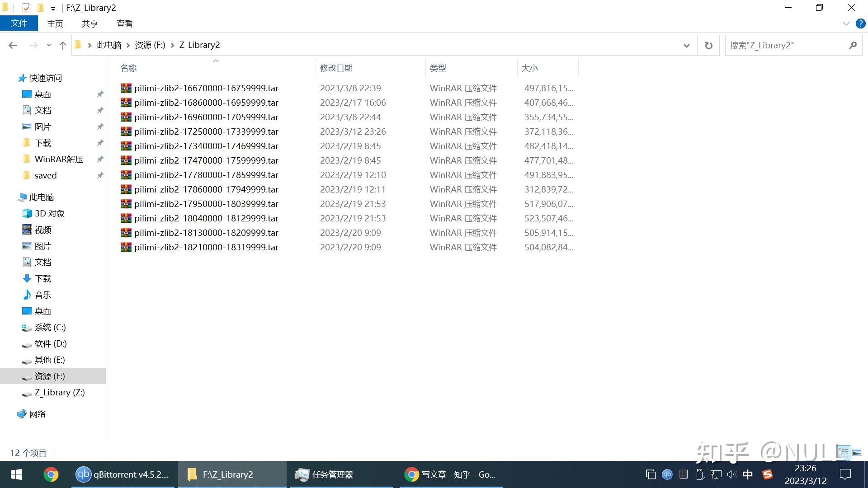
Task: Open recent locations dropdown arrow
Action: coord(49,45)
